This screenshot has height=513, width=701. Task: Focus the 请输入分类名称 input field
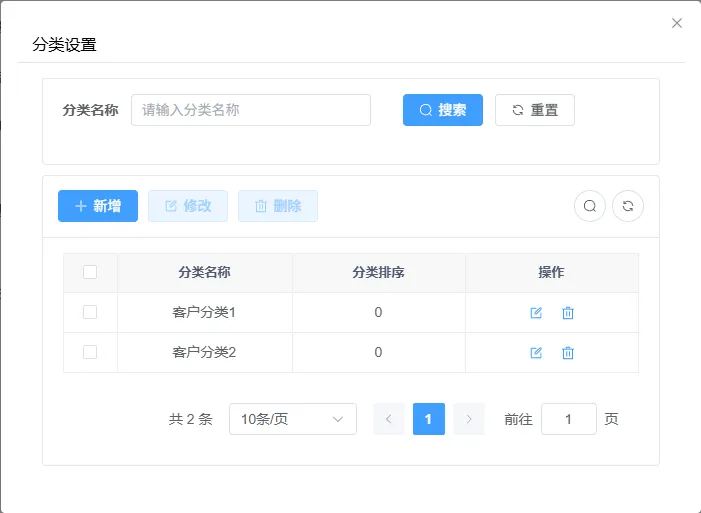251,110
